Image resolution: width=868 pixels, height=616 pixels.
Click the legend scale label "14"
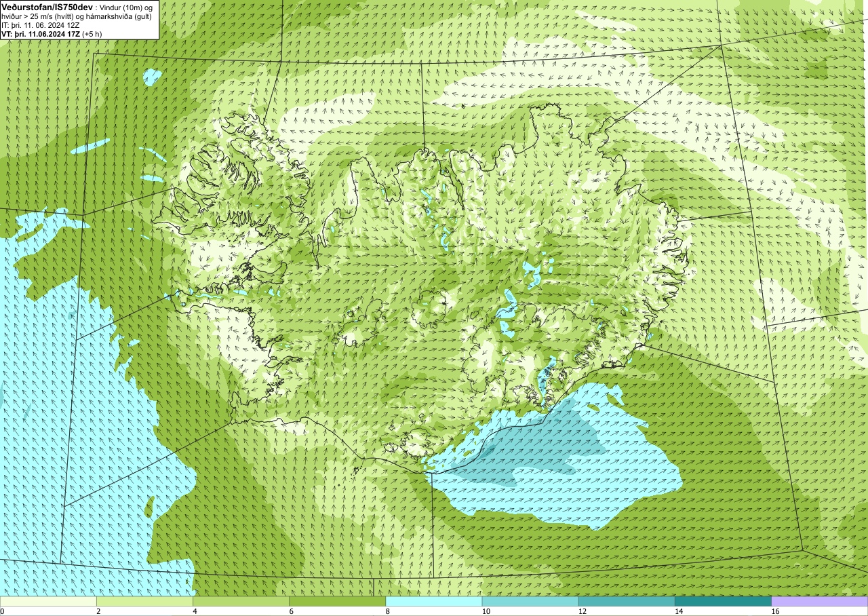click(678, 611)
